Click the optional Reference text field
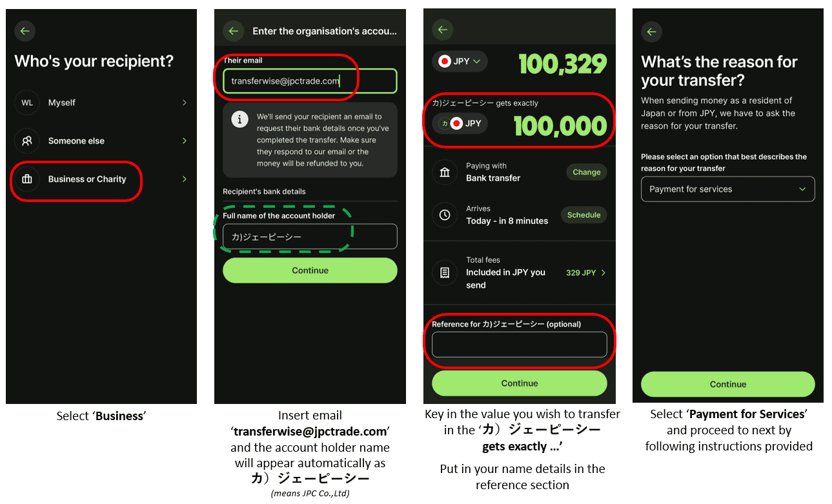The width and height of the screenshot is (832, 504). [519, 345]
